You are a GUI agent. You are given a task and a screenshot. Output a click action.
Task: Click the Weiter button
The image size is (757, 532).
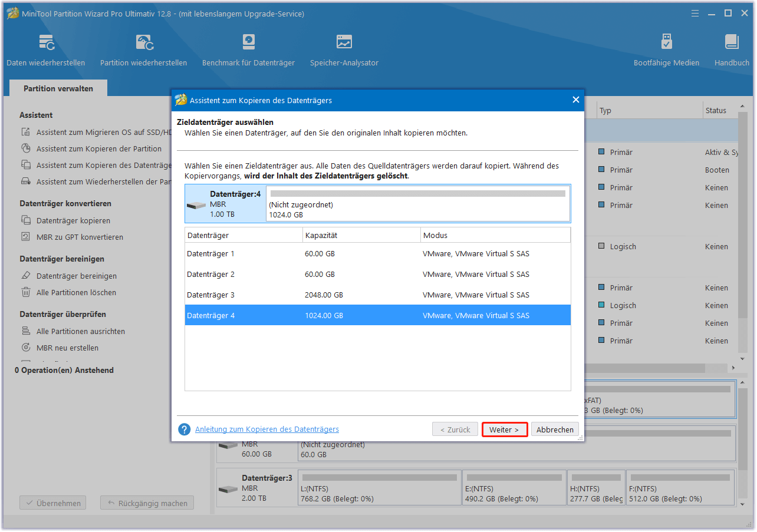(x=504, y=429)
